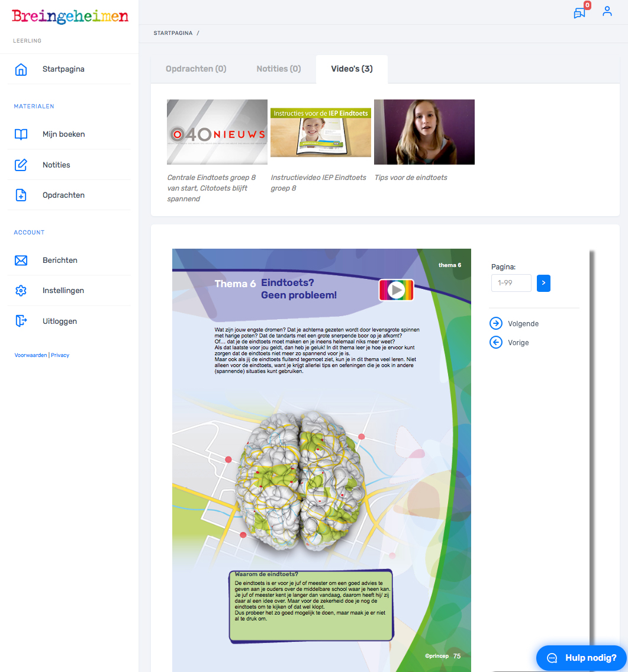The image size is (628, 672).
Task: Open Instellingen in the sidebar
Action: pos(63,291)
